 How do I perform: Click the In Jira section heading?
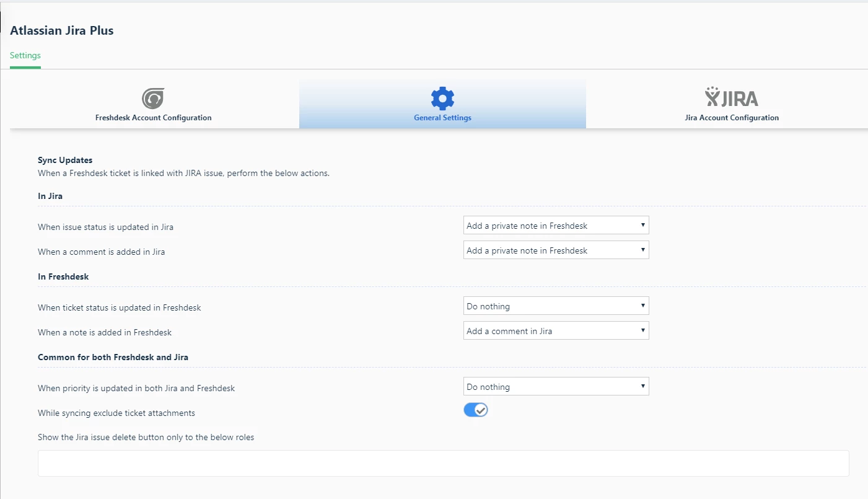[x=50, y=196]
